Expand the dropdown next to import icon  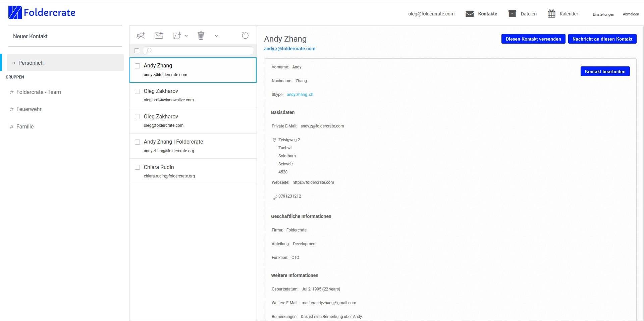(186, 36)
